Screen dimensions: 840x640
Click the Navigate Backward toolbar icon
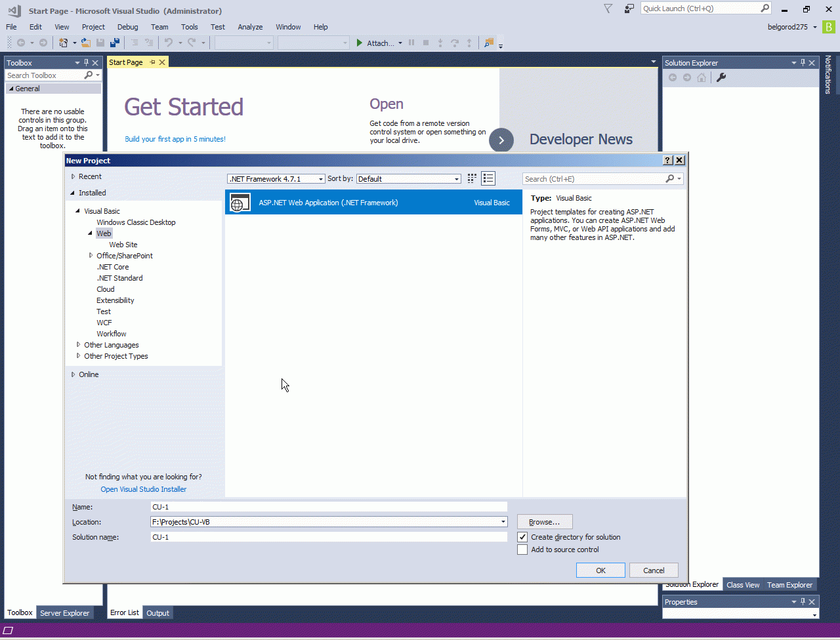[x=21, y=43]
